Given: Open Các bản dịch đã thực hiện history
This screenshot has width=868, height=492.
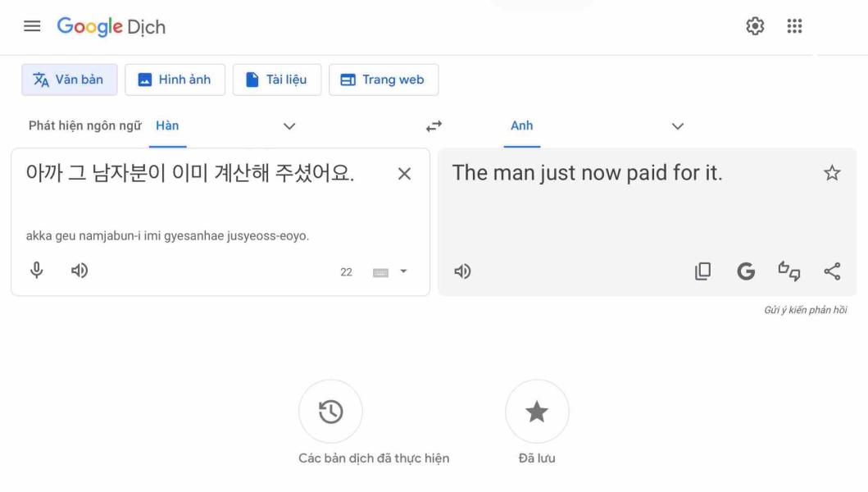Looking at the screenshot, I should tap(330, 411).
